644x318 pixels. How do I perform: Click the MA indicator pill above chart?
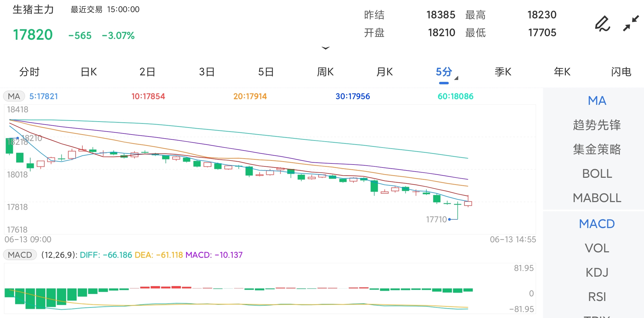pyautogui.click(x=14, y=96)
